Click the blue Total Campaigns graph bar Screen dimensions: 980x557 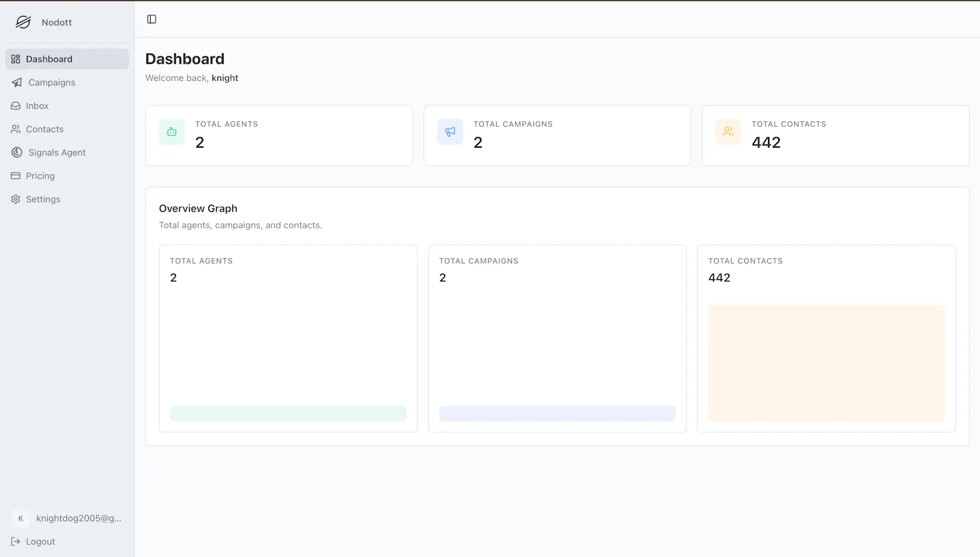[557, 414]
